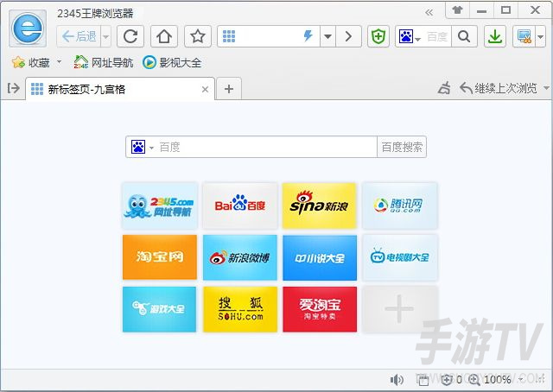
Task: Open the 腾讯网 tile
Action: pos(400,205)
